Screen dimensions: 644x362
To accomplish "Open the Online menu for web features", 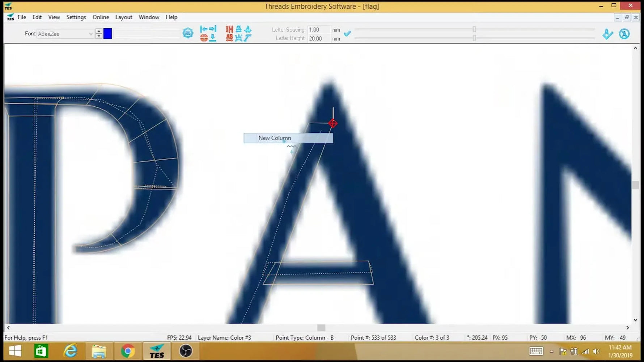I will click(100, 17).
